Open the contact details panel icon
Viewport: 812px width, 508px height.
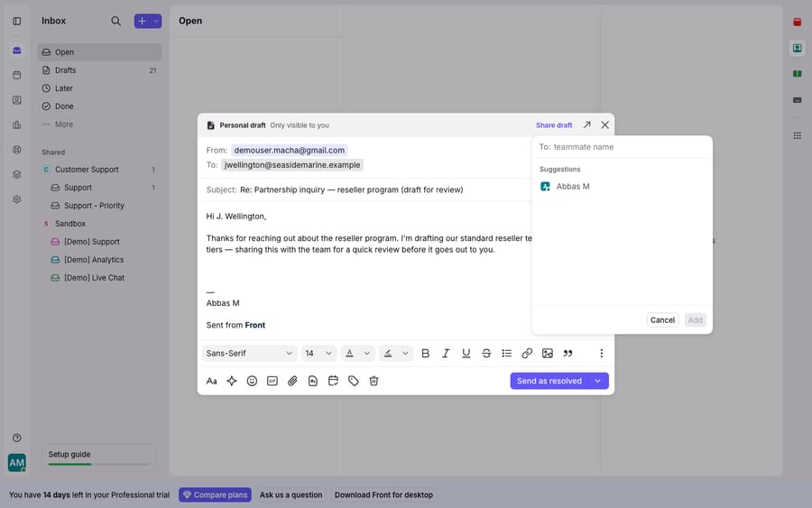(x=798, y=48)
